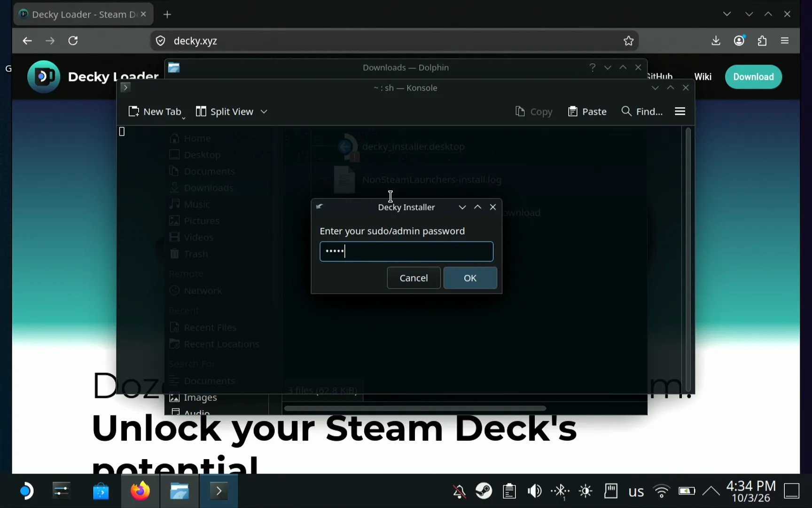The height and width of the screenshot is (508, 812).
Task: Cancel the Decky Installer dialog
Action: click(414, 278)
